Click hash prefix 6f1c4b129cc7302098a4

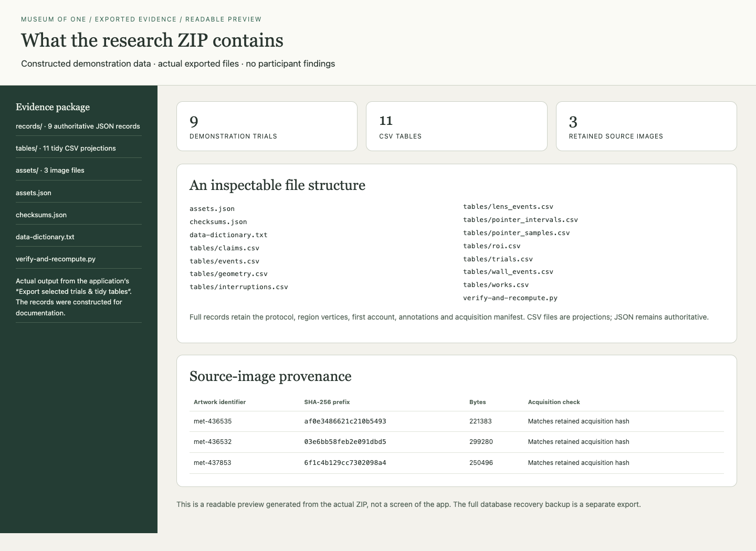pyautogui.click(x=345, y=463)
